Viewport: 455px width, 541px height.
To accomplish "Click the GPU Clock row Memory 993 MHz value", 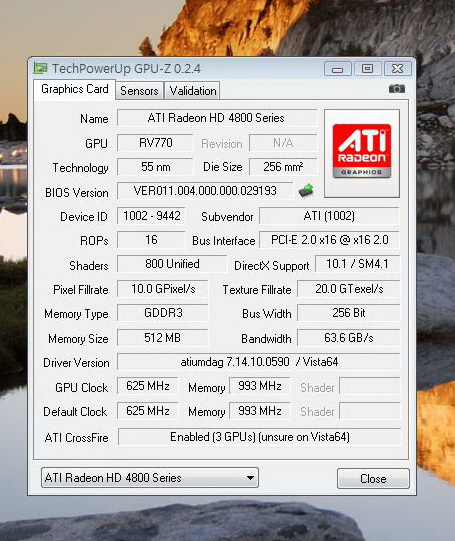I will pyautogui.click(x=260, y=386).
